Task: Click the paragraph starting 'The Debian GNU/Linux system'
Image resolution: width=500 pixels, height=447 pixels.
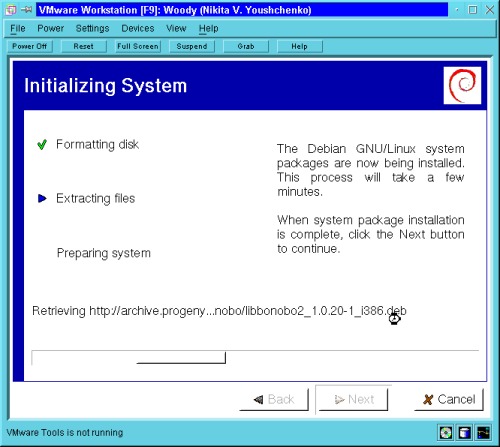Action: (371, 170)
